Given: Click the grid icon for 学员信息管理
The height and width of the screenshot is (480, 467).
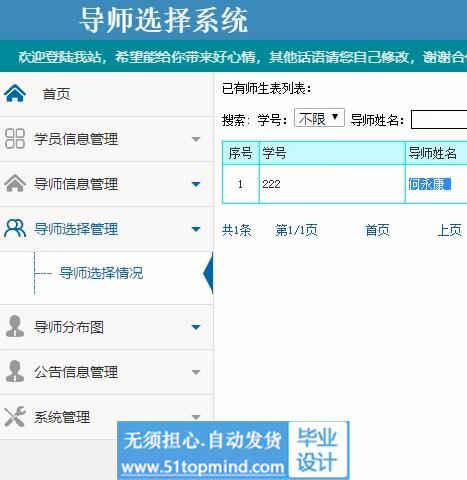Looking at the screenshot, I should (15, 138).
